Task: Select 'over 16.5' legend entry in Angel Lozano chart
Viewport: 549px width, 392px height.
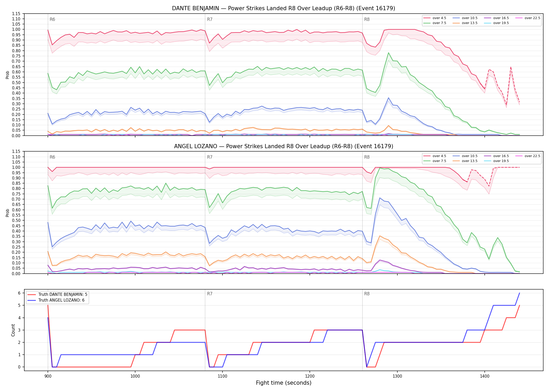Action: pos(496,156)
